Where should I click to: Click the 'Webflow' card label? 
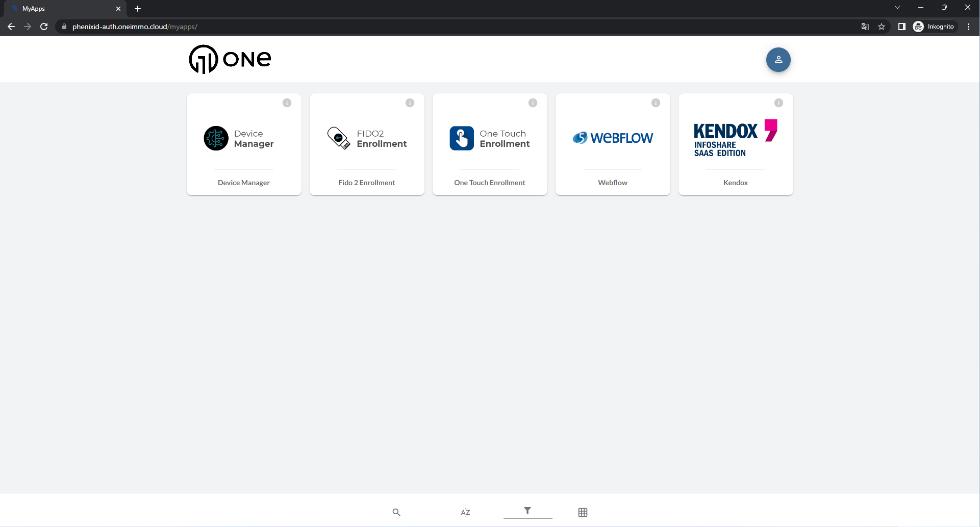coord(613,183)
